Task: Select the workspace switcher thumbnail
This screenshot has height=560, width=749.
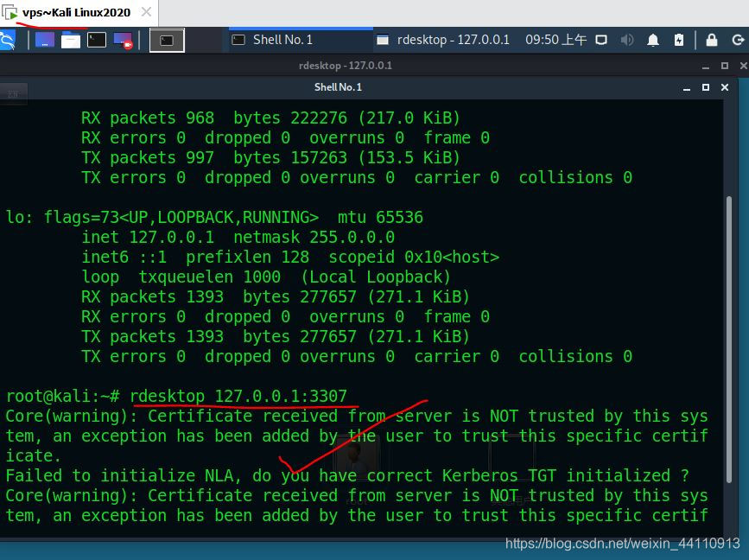Action: [x=167, y=40]
